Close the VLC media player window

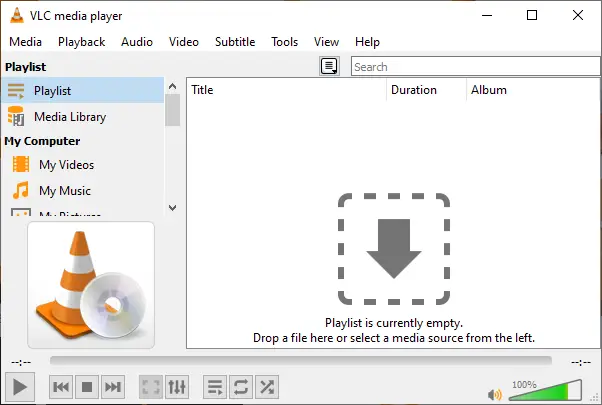pos(578,15)
